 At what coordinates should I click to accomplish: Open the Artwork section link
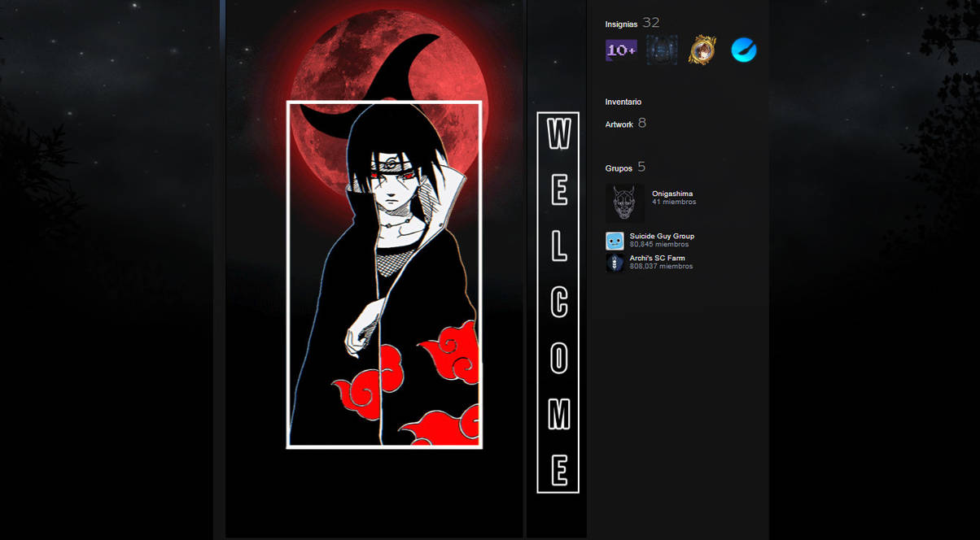click(x=619, y=124)
